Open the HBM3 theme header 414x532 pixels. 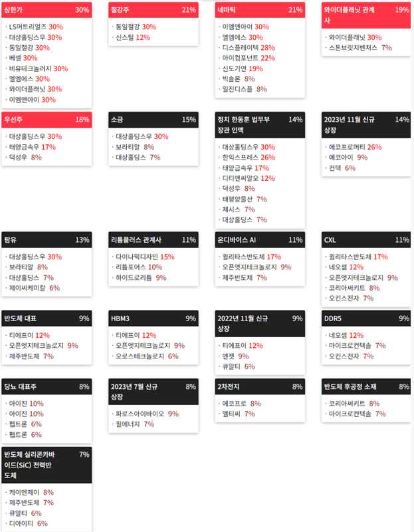[x=154, y=319]
